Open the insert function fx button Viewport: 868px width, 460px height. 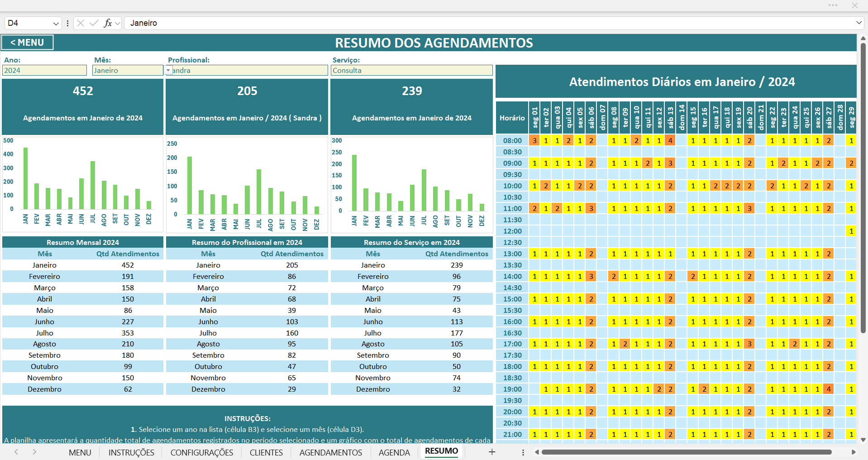(x=108, y=23)
